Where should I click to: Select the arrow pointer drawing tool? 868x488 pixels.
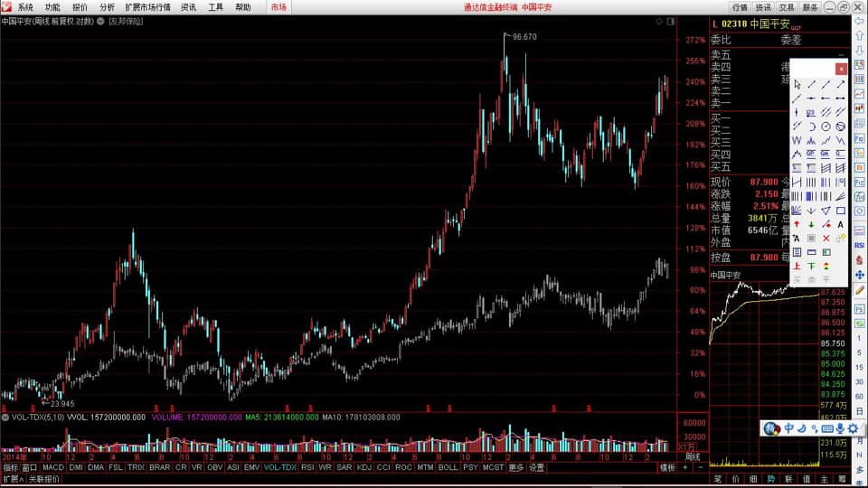797,84
